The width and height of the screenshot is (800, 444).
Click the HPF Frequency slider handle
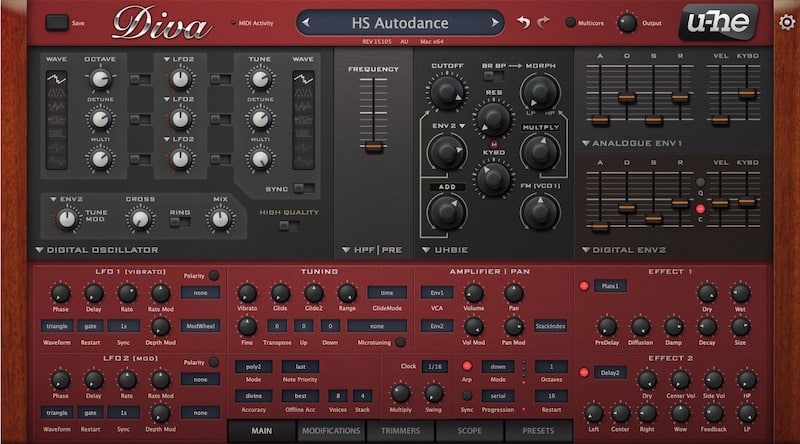(x=373, y=147)
